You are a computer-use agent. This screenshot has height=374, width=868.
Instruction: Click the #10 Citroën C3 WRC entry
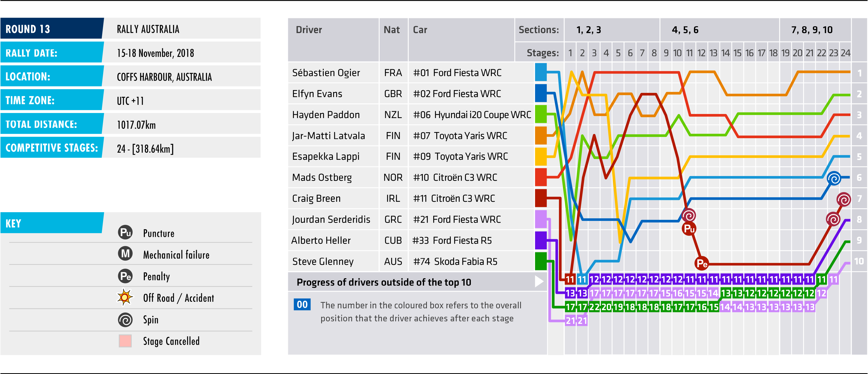(455, 177)
